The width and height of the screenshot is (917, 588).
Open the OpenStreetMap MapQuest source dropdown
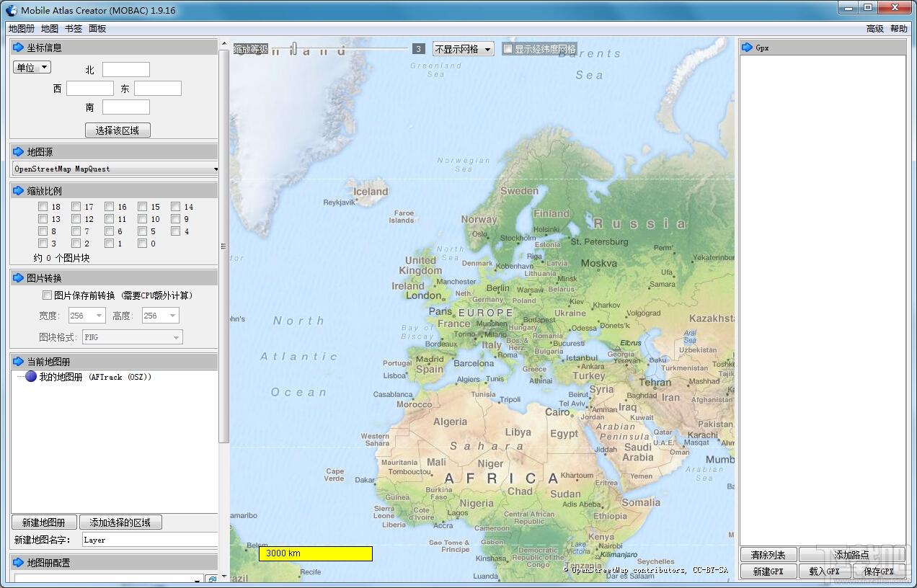115,169
